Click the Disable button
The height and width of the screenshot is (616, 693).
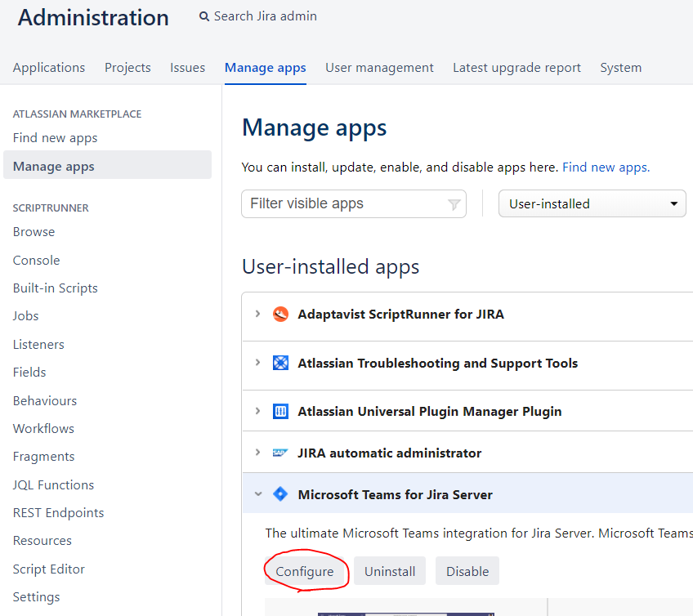467,571
